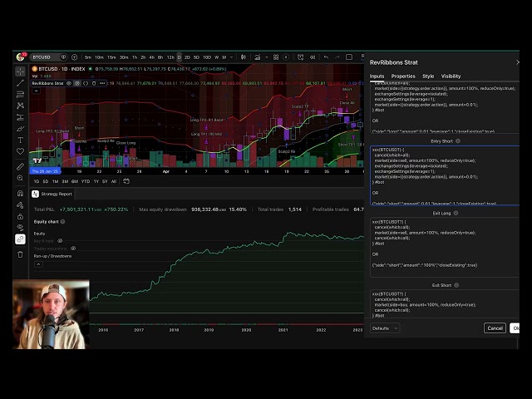Switch to the Properties tab
This screenshot has width=532, height=399.
(x=403, y=76)
